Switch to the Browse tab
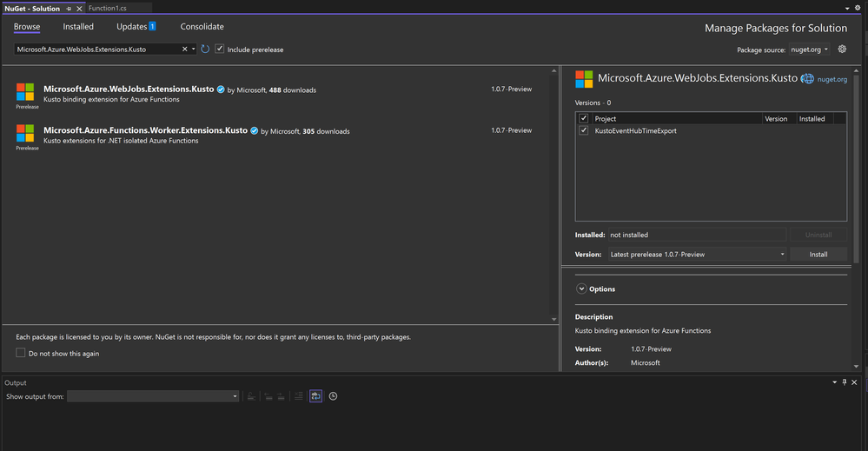 point(27,27)
